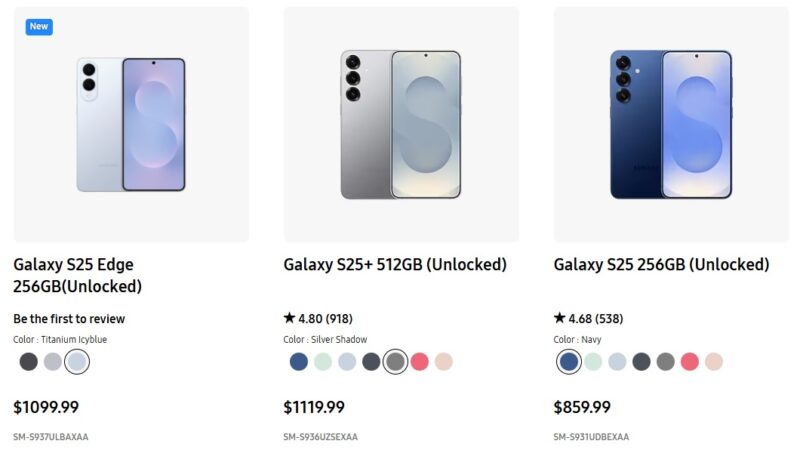The height and width of the screenshot is (450, 800).
Task: Click the Galaxy S25 Edge product image
Action: [131, 124]
